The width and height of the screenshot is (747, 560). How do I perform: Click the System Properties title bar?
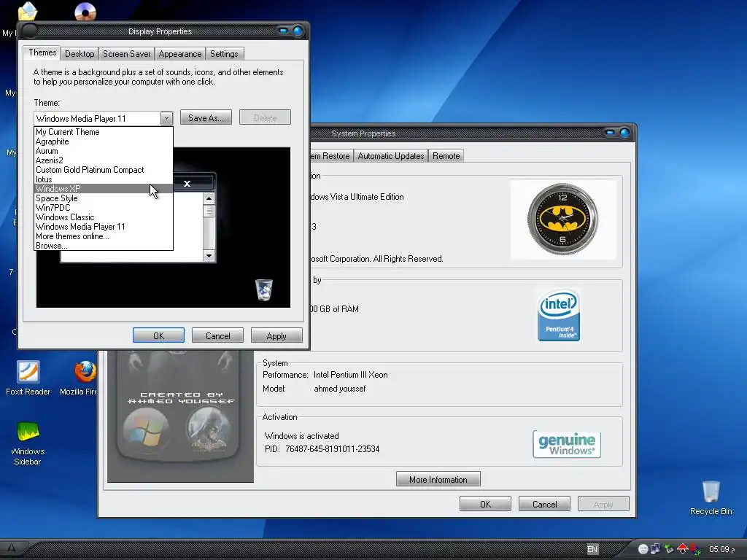[x=472, y=133]
